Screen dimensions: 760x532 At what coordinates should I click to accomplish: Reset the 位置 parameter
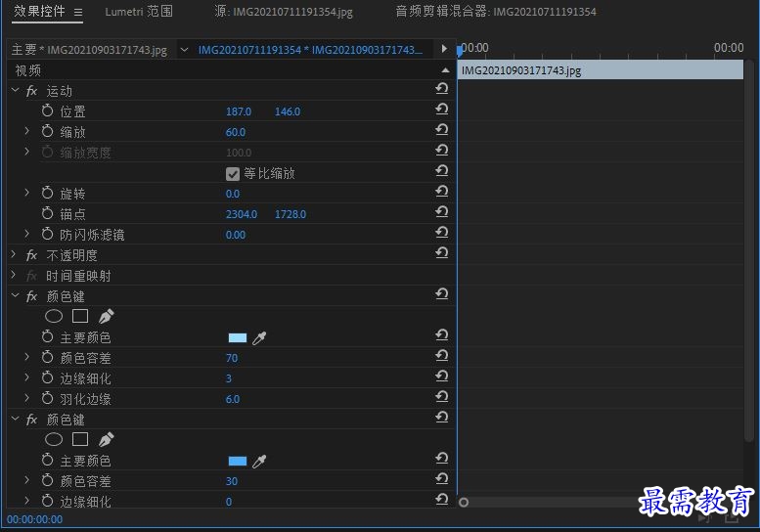click(441, 110)
